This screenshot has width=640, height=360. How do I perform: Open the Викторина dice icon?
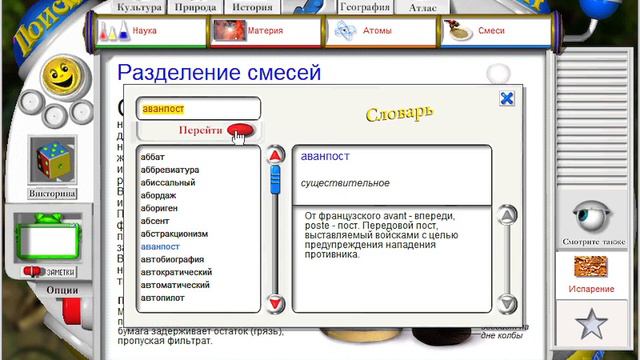pos(52,160)
